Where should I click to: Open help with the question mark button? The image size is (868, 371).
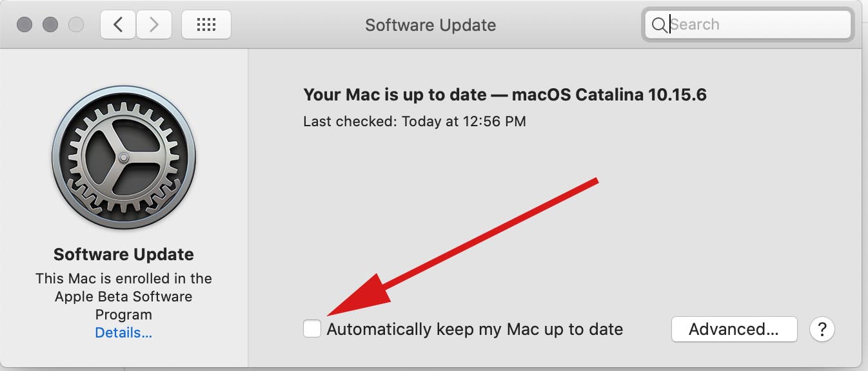point(822,329)
